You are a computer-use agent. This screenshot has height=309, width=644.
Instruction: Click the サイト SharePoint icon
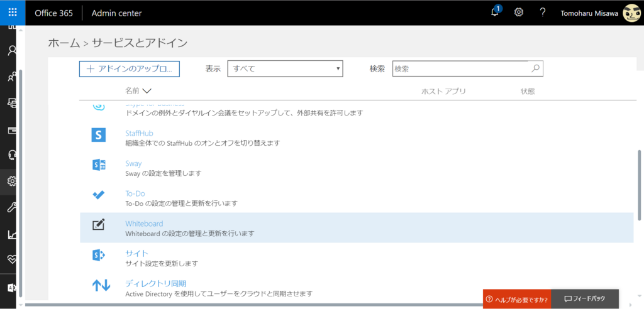click(x=99, y=255)
